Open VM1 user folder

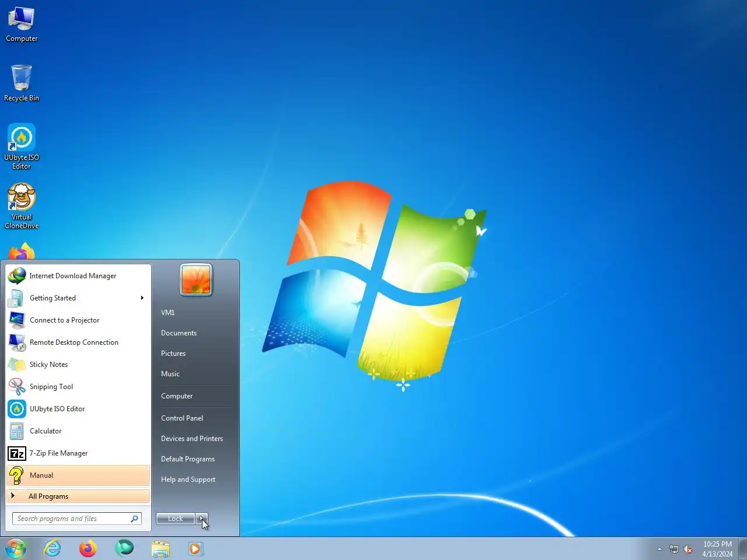[x=168, y=313]
